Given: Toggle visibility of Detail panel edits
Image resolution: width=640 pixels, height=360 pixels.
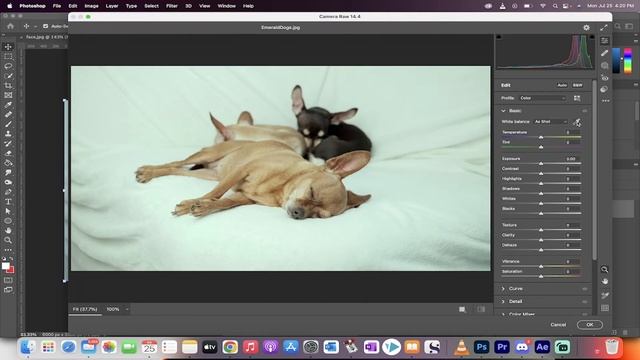Looking at the screenshot, I should point(584,302).
